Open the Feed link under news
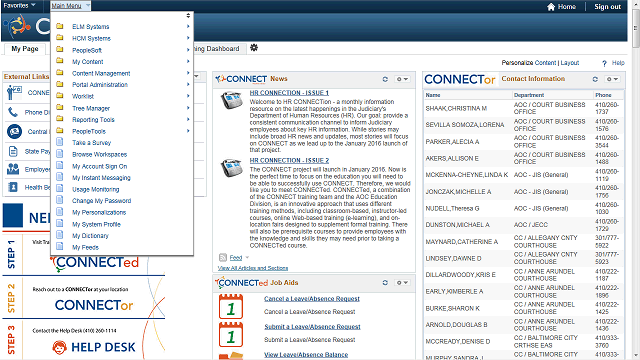This screenshot has height=360, width=640. tap(236, 258)
